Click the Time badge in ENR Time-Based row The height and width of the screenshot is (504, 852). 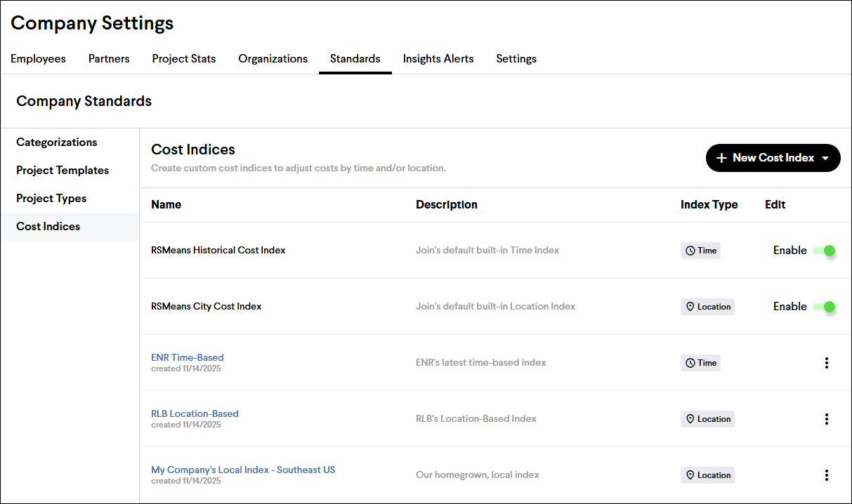[x=700, y=363]
